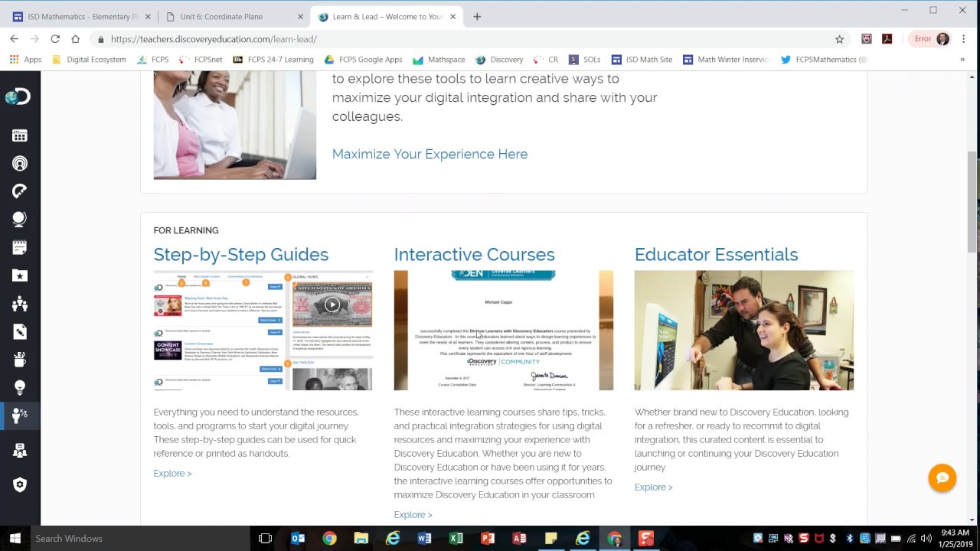Open the SOLs bookmark
980x551 pixels.
coord(584,60)
